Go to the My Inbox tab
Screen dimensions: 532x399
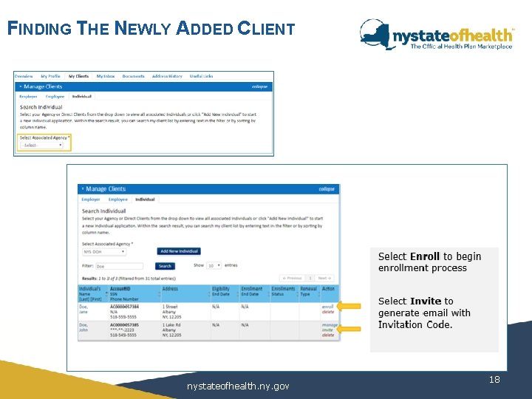pyautogui.click(x=106, y=76)
